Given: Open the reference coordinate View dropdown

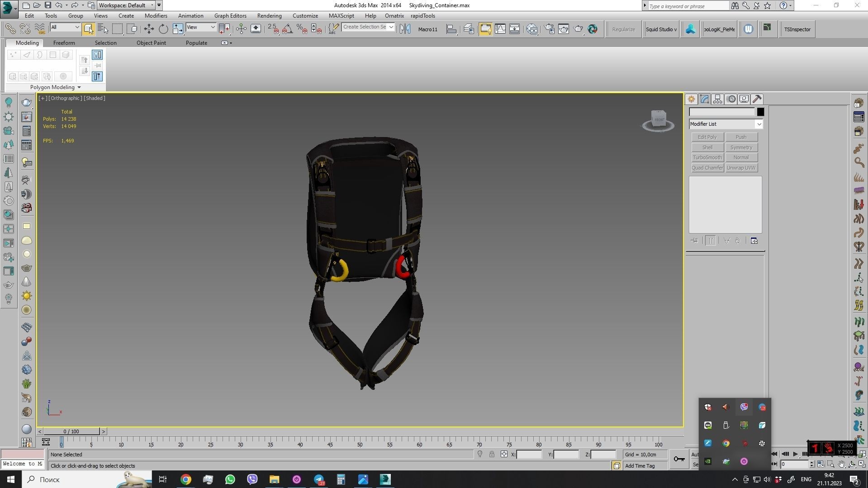Looking at the screenshot, I should tap(201, 27).
